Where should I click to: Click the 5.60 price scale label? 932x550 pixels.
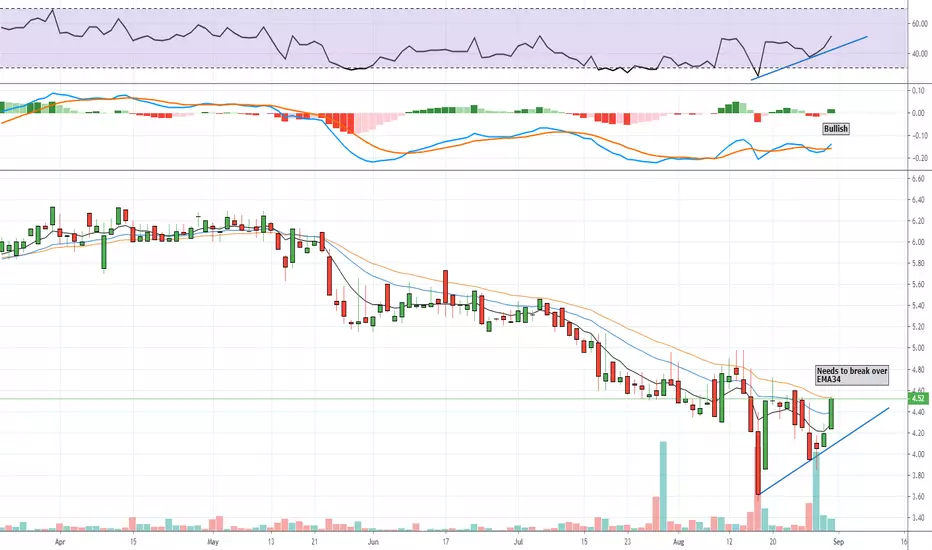pos(918,285)
